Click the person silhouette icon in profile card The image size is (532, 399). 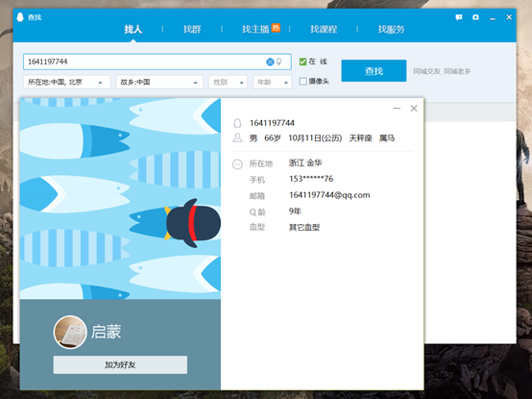(x=237, y=137)
